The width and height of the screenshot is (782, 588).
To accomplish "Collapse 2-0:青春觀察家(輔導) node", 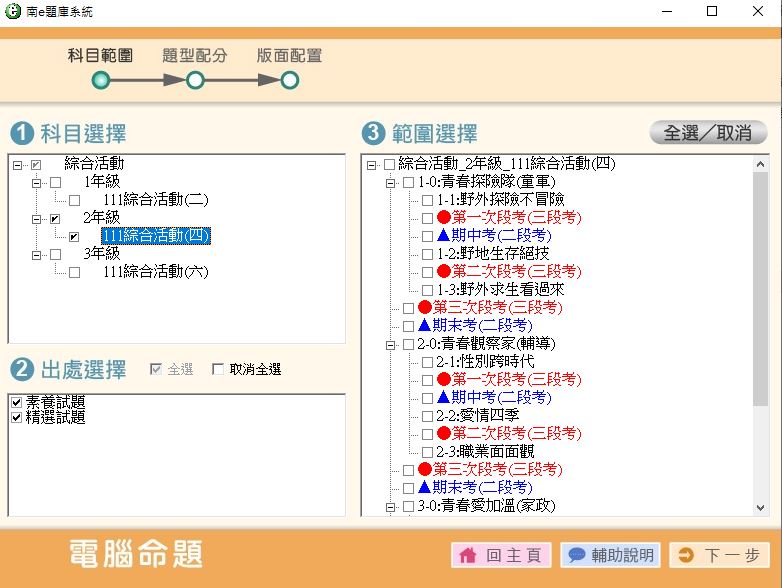I will [390, 345].
